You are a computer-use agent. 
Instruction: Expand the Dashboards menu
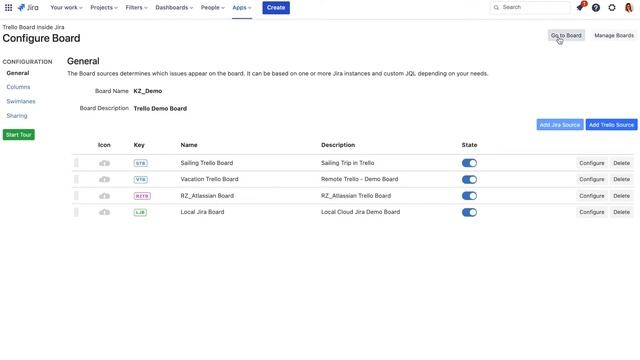click(x=174, y=7)
